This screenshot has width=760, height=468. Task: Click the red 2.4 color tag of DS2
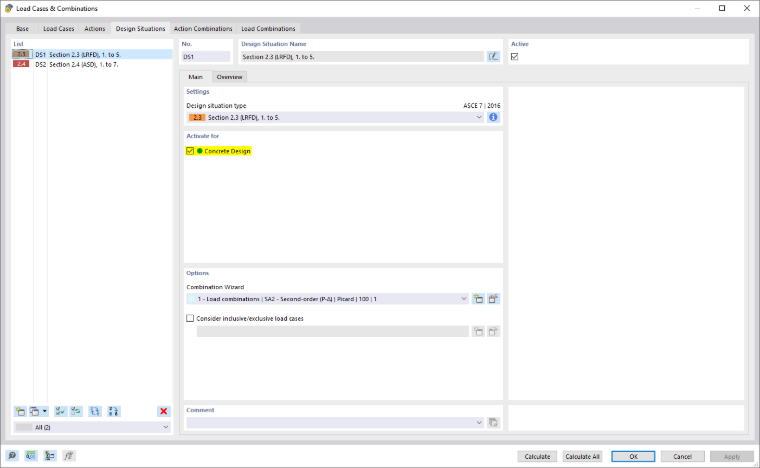tap(21, 64)
